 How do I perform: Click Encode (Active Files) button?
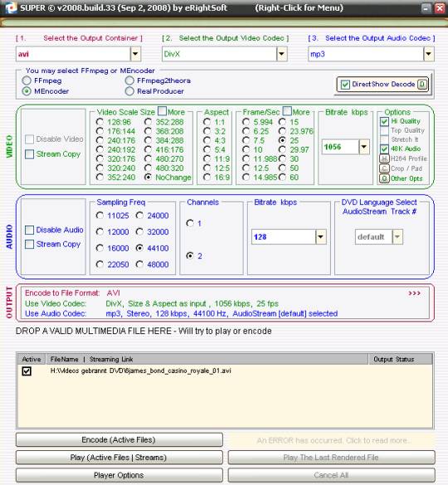point(119,440)
